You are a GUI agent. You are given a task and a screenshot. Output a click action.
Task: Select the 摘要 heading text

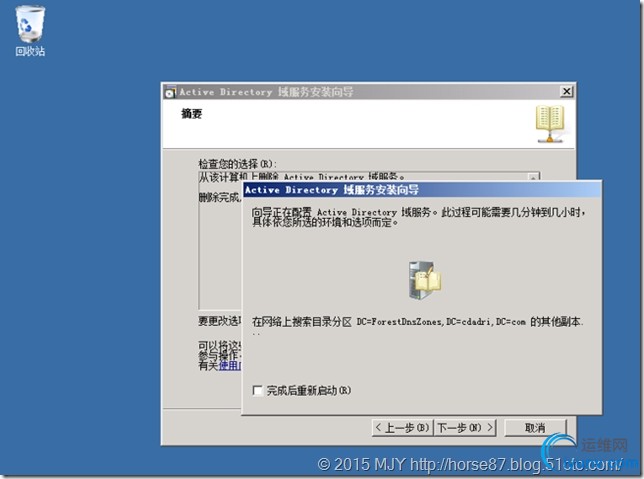pyautogui.click(x=192, y=114)
